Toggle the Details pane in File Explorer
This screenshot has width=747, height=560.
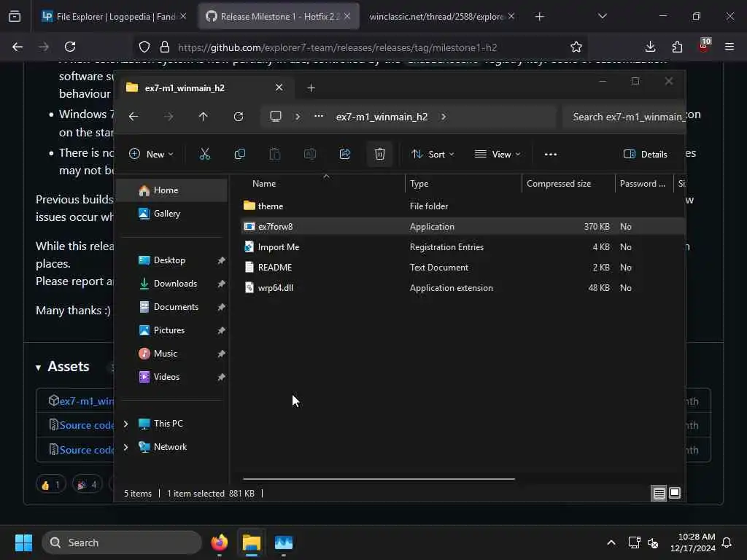(645, 154)
